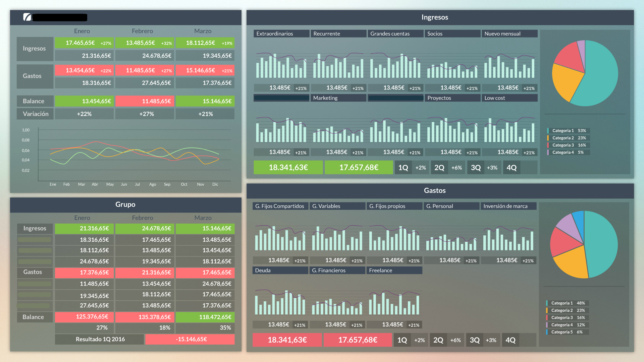
Task: Select the 1Q quarter button in Gastos
Action: (x=402, y=340)
